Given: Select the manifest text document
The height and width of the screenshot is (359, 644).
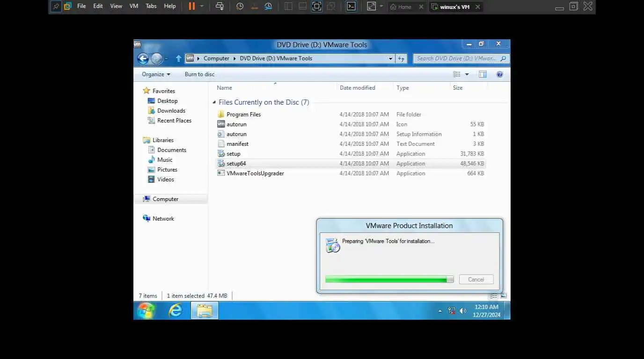Looking at the screenshot, I should point(350,144).
